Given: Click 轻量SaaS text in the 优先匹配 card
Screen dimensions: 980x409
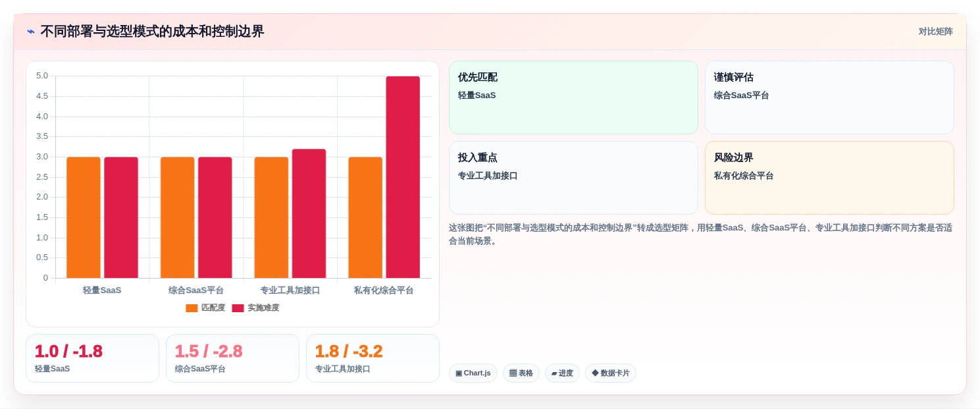Looking at the screenshot, I should click(x=477, y=95).
